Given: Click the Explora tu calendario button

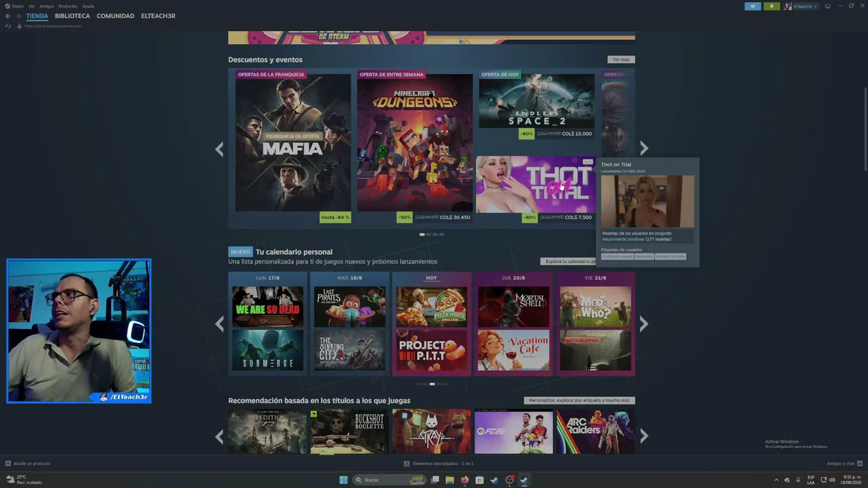Looking at the screenshot, I should point(568,262).
